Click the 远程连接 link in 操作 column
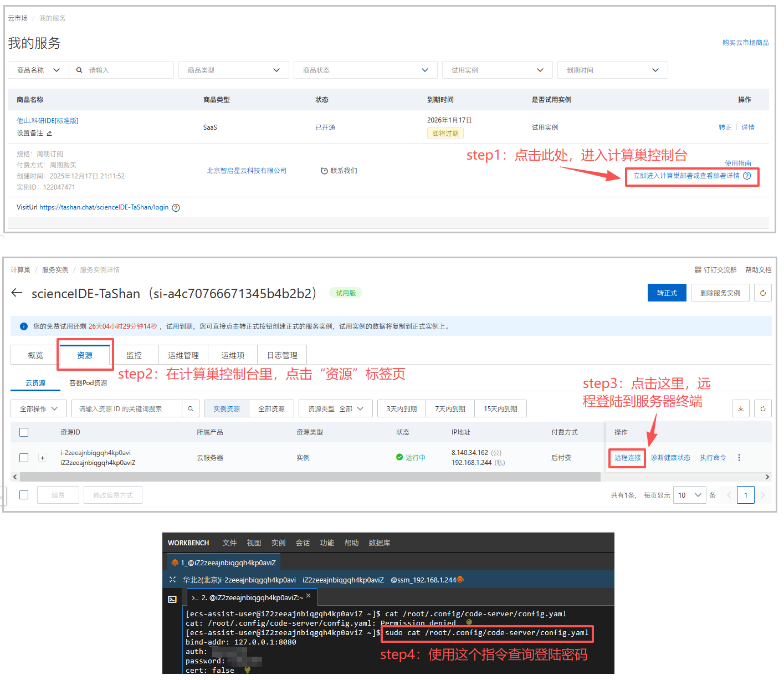 pyautogui.click(x=627, y=458)
